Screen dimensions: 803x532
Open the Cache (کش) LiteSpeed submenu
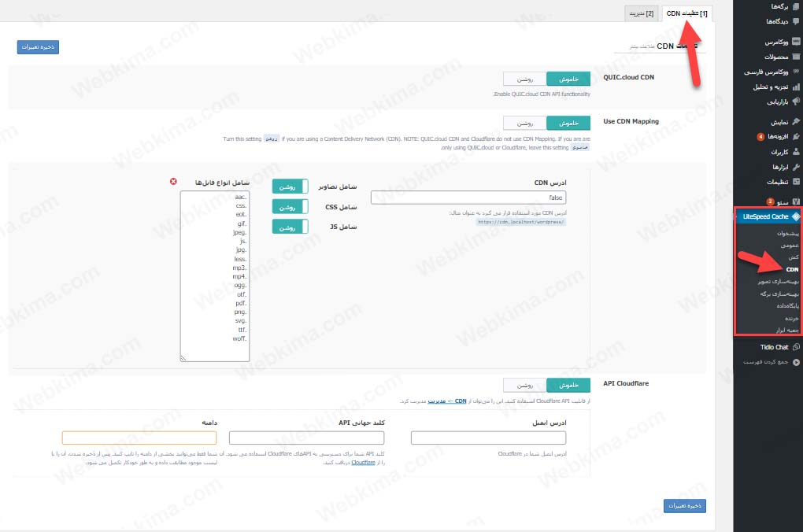794,257
